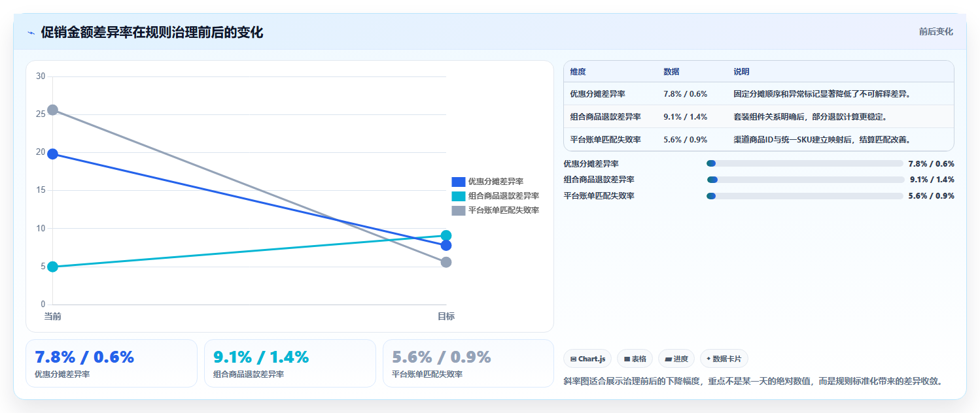Click the 目标 x-axis label
Screen dimensions: 980x413
point(446,316)
